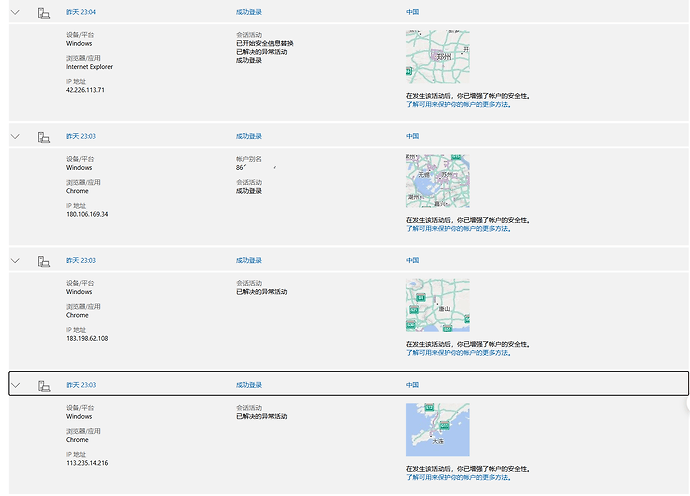Click 中国 link above the Zhengzhou map

tap(412, 12)
